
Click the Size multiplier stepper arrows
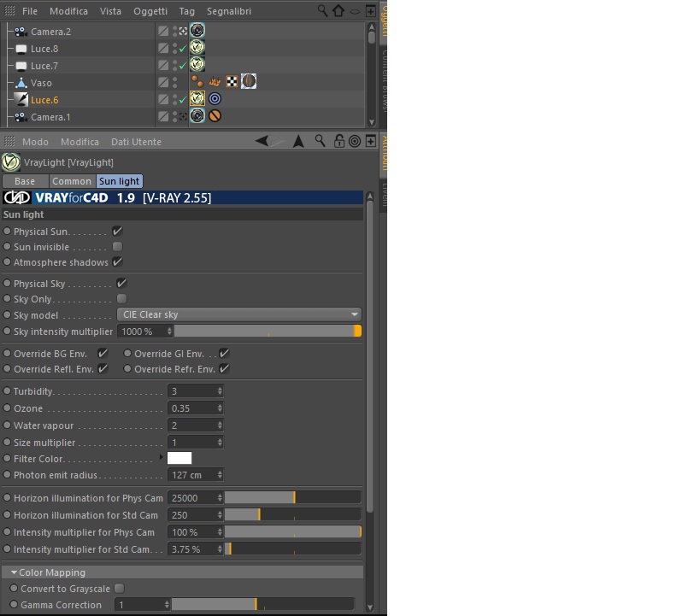coord(220,442)
